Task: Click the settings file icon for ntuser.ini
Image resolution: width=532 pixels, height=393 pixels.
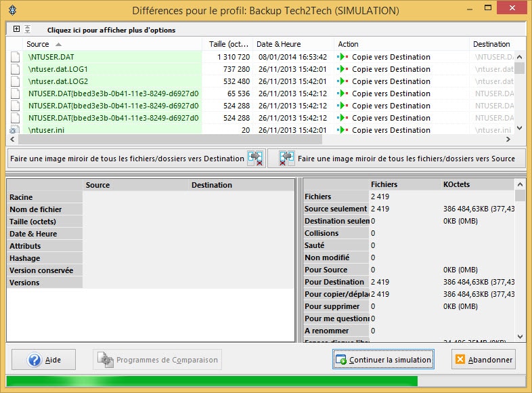Action: [15, 130]
